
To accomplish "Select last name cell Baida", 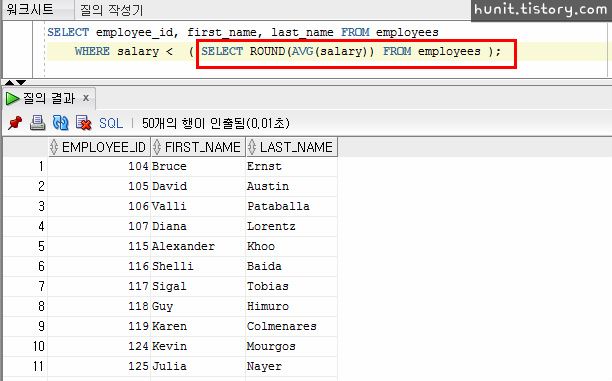I will (291, 266).
